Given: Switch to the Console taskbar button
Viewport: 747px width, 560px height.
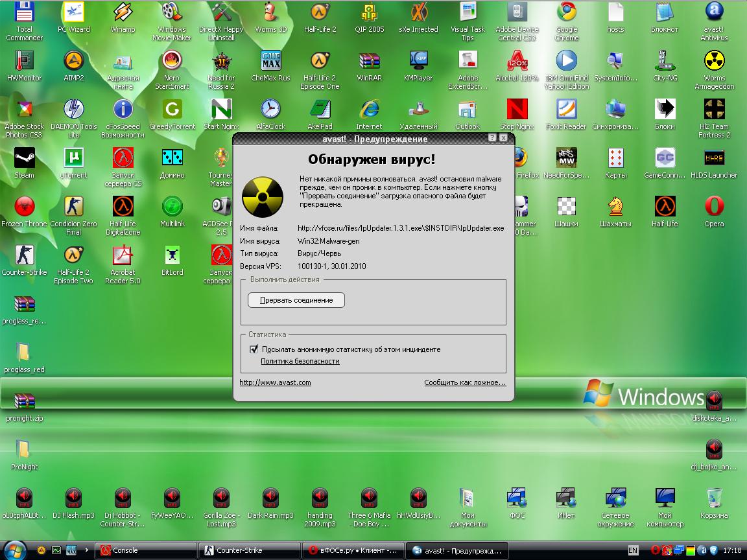Looking at the screenshot, I should [145, 550].
